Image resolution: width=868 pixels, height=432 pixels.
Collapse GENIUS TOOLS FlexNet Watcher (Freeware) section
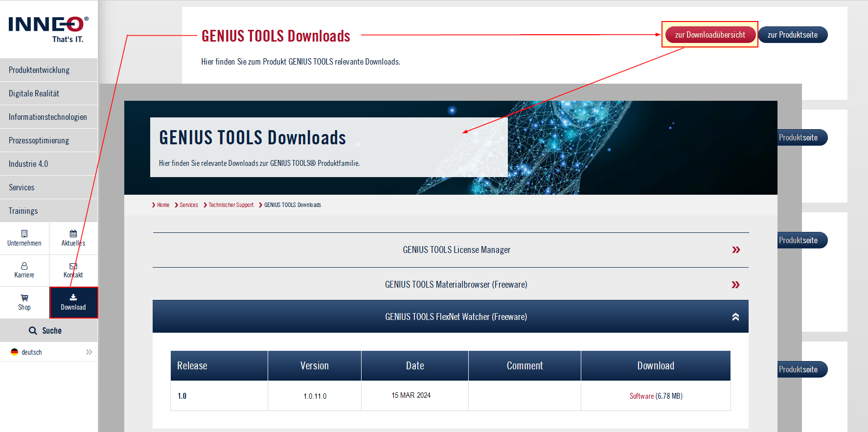click(x=451, y=317)
